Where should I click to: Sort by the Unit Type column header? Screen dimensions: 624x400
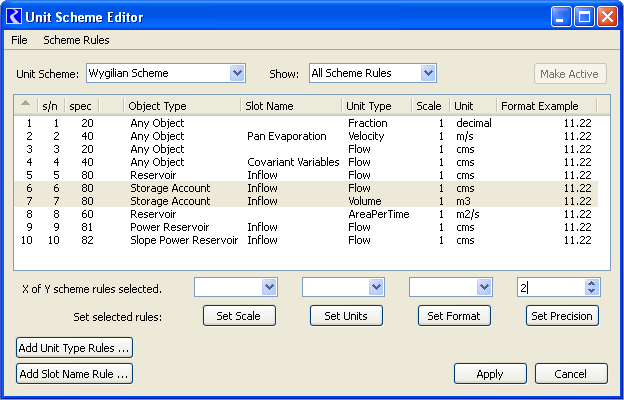[376, 106]
